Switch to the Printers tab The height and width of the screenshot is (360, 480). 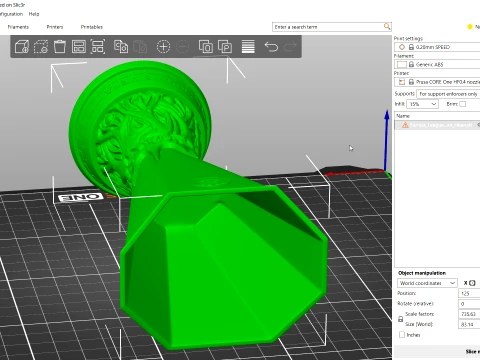(55, 27)
